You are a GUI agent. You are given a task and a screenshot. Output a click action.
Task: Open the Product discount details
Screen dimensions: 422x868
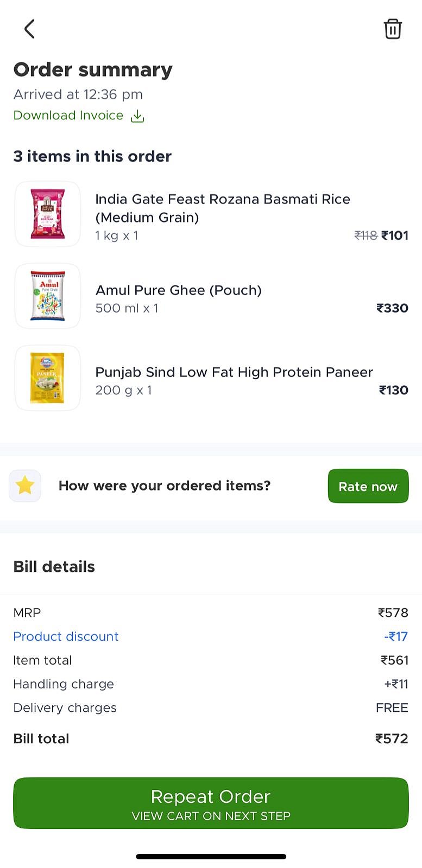[66, 636]
